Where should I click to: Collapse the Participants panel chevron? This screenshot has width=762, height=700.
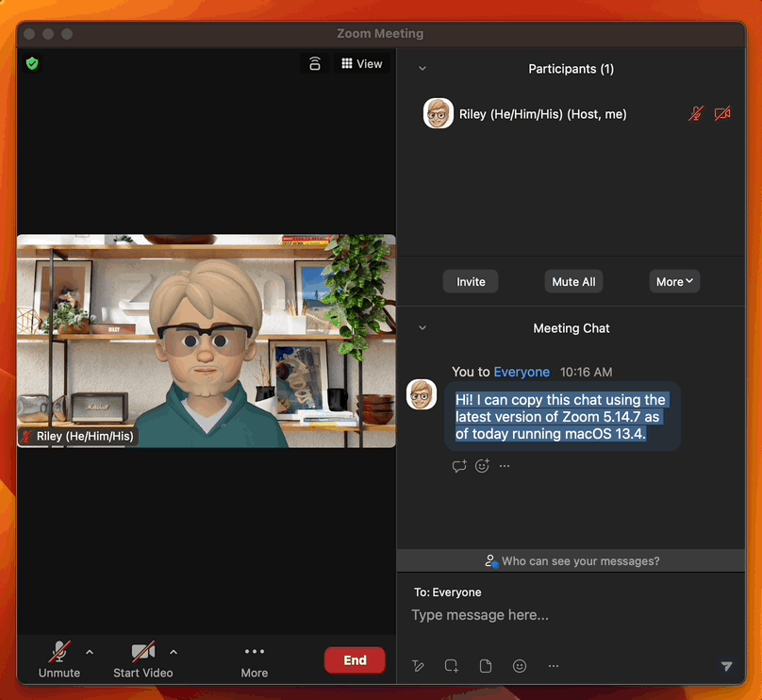(x=422, y=69)
